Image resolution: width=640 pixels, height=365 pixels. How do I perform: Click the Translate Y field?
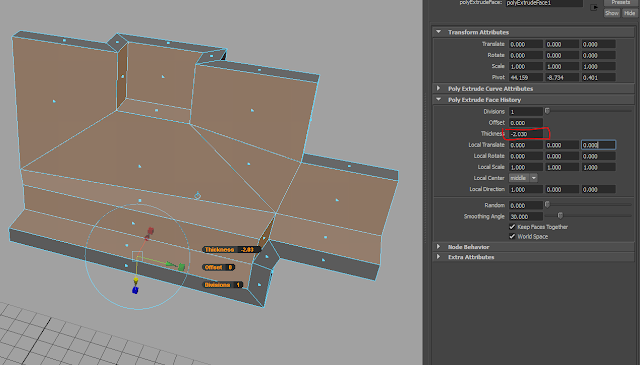pos(562,45)
